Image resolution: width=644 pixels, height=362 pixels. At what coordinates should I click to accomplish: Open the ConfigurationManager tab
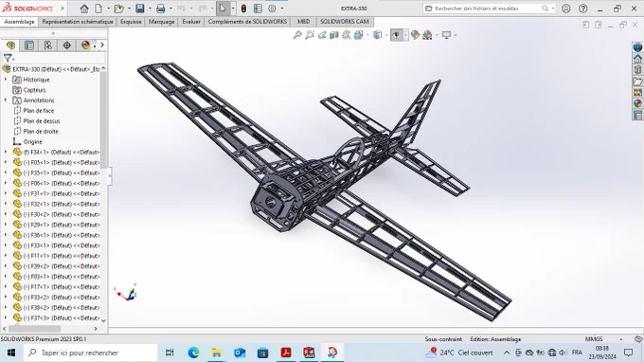pos(48,45)
